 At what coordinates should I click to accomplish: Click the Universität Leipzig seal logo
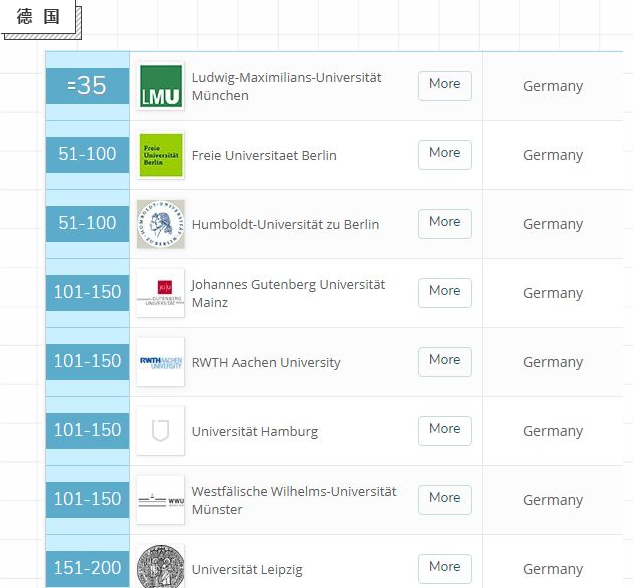pos(161,567)
